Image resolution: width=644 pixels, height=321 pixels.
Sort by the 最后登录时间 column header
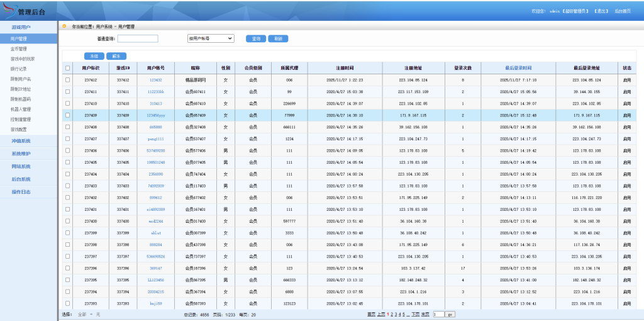[x=518, y=68]
